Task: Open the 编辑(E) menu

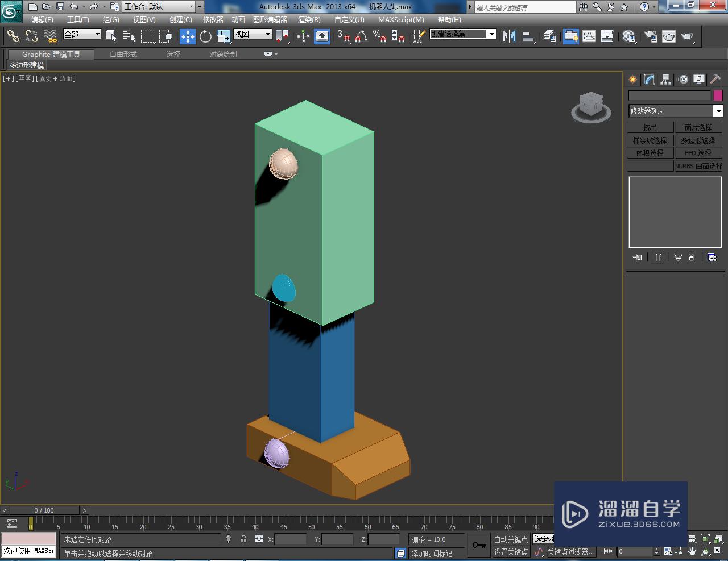Action: (42, 19)
